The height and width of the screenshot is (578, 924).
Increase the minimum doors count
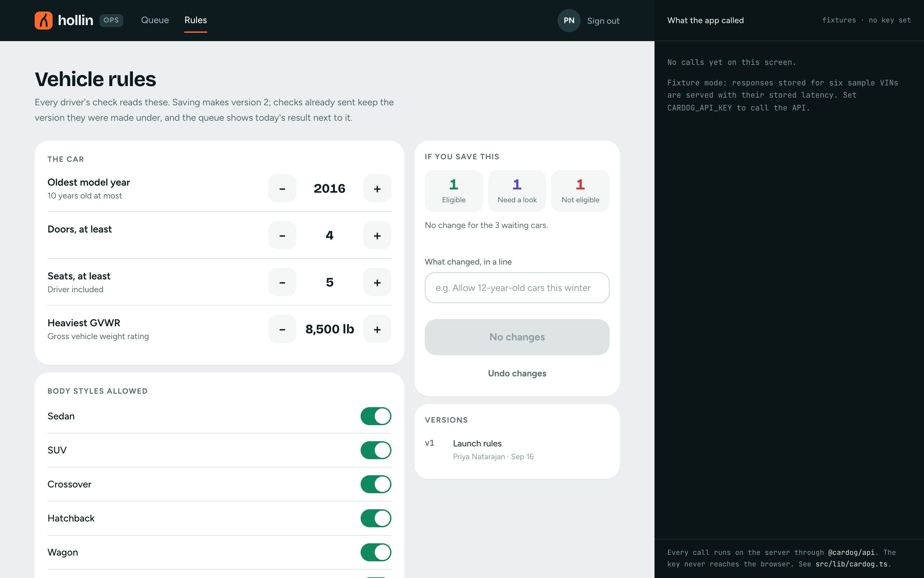point(377,235)
